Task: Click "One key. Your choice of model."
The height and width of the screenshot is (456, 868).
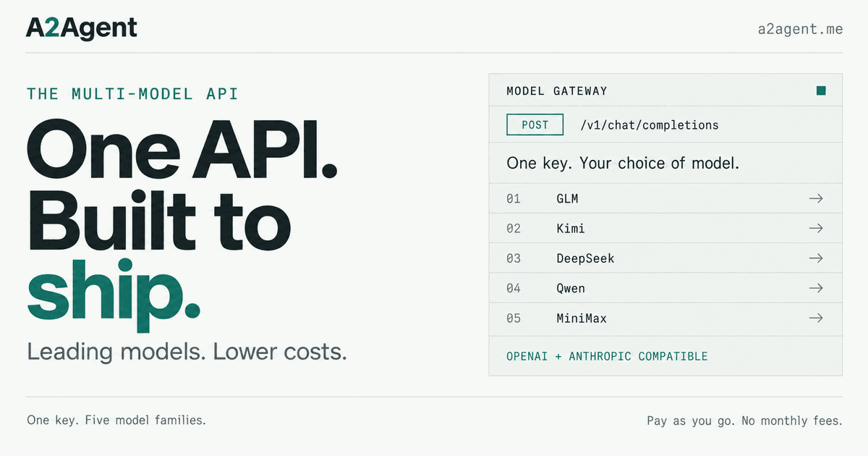Action: click(x=623, y=163)
